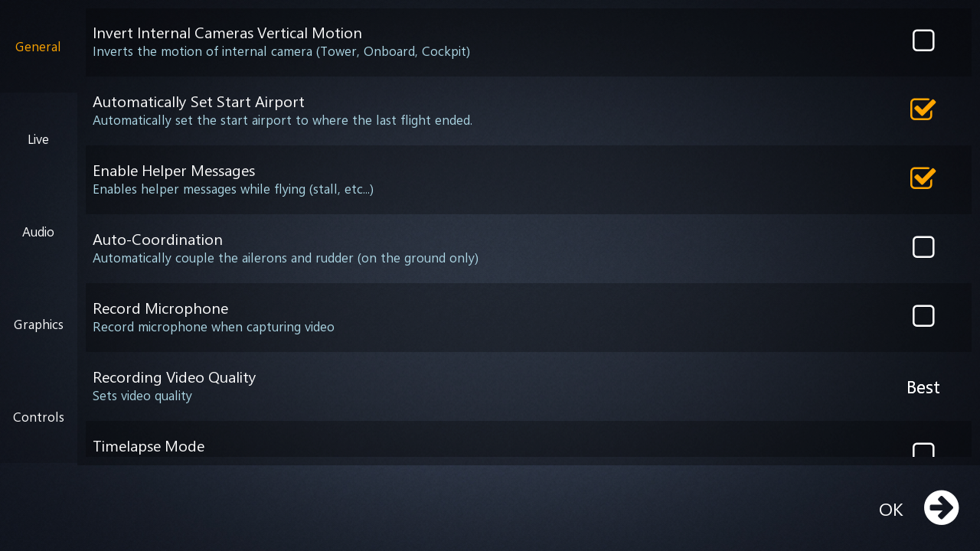Click Automatically Set Start Airport title
The height and width of the screenshot is (551, 980).
198,102
